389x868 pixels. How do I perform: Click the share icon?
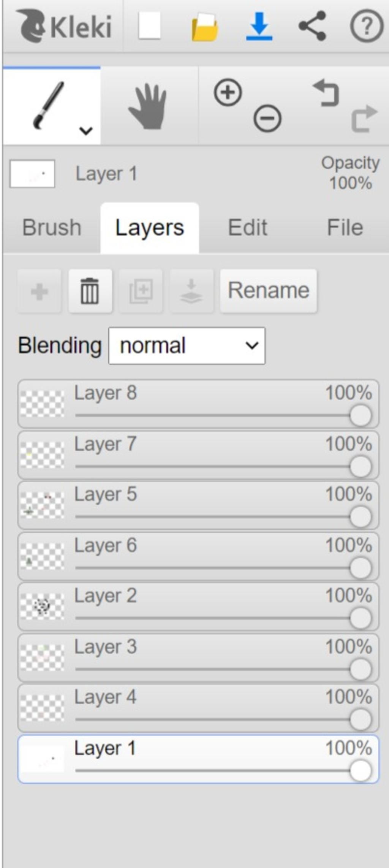coord(312,26)
